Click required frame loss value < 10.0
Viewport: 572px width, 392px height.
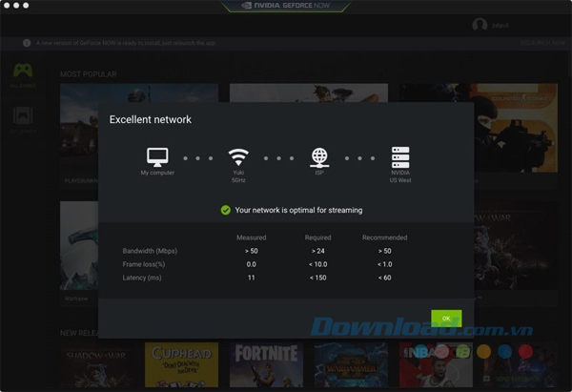click(318, 264)
